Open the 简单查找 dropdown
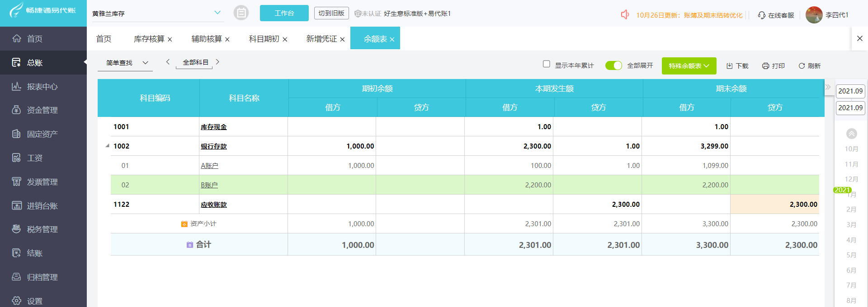 point(125,63)
